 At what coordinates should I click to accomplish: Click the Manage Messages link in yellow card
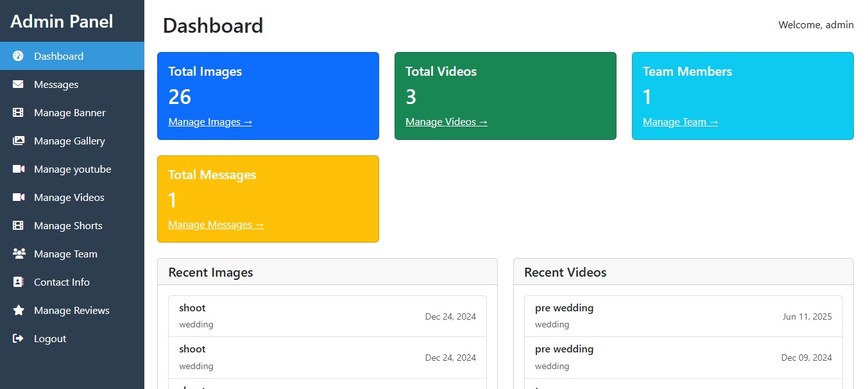(x=216, y=225)
